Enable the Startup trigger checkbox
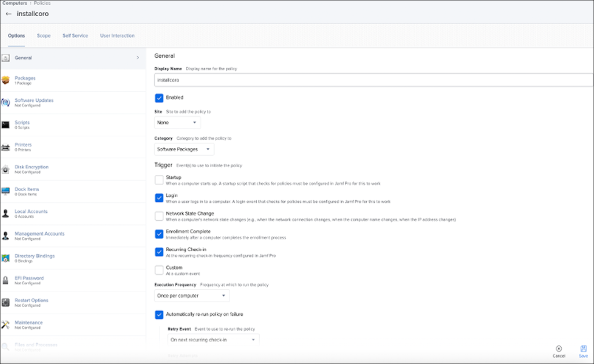Screen dimensions: 594x364 (159, 180)
